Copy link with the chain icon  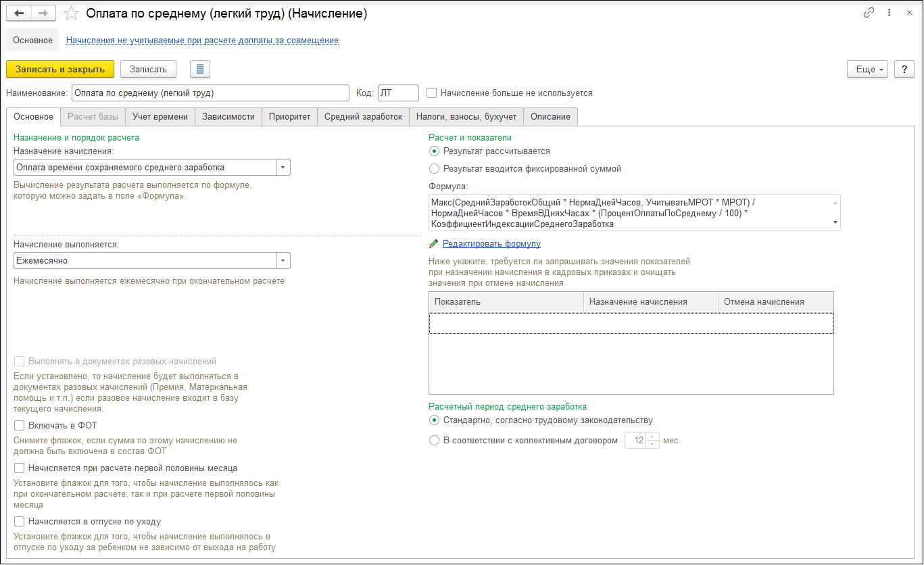[x=869, y=13]
